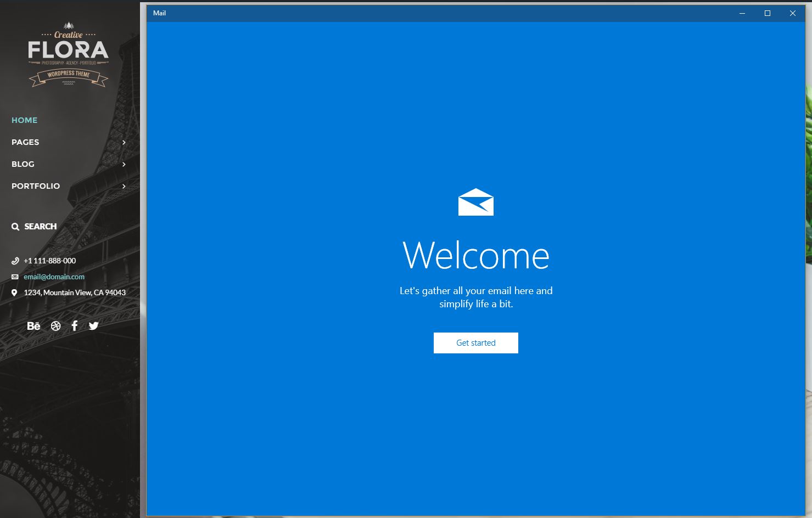Click the map pin location icon
Screen dimensions: 812x518
(14, 293)
